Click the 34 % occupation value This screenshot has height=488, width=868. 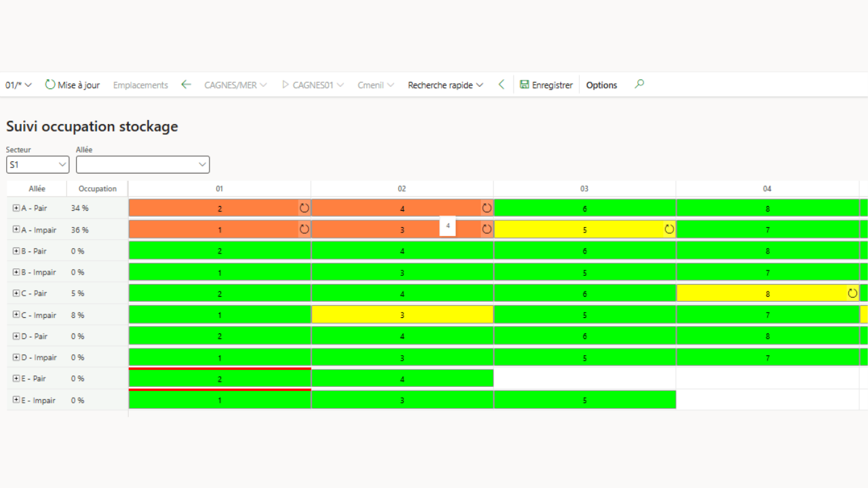(80, 208)
